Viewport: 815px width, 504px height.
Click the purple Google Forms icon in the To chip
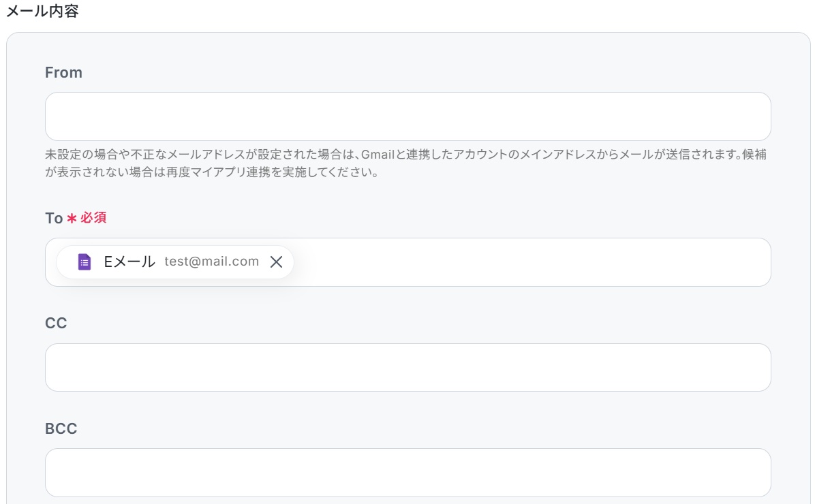point(84,262)
